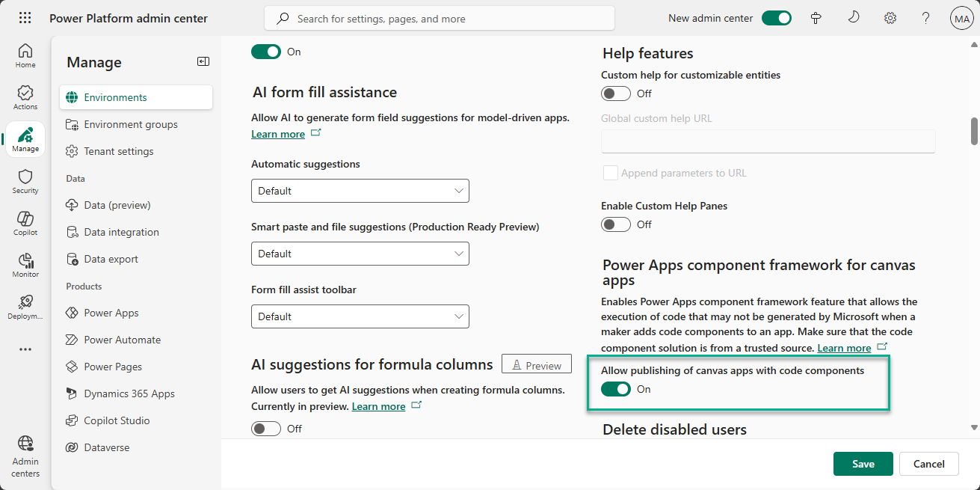Disable publishing canvas apps with code components
Screen dimensions: 980x490
pyautogui.click(x=616, y=389)
